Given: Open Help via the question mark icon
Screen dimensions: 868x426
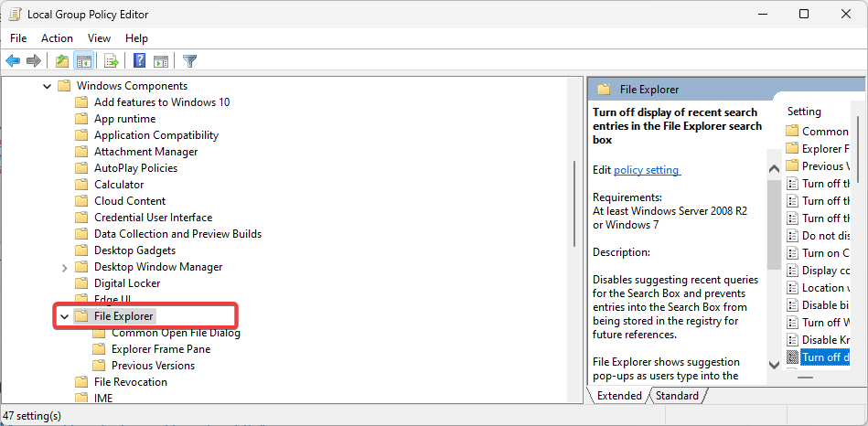Looking at the screenshot, I should click(140, 61).
